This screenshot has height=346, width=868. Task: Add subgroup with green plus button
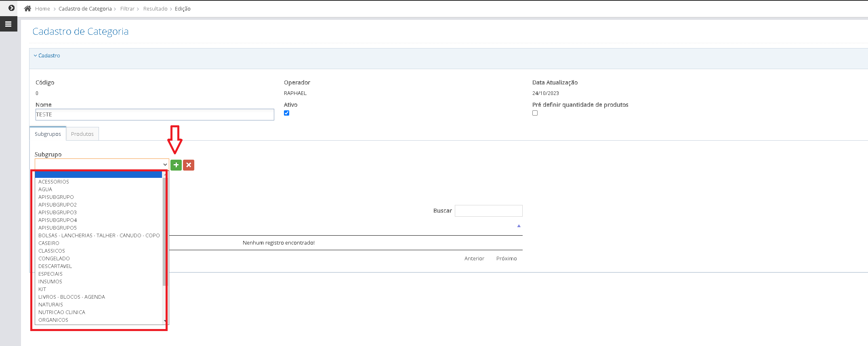point(176,165)
